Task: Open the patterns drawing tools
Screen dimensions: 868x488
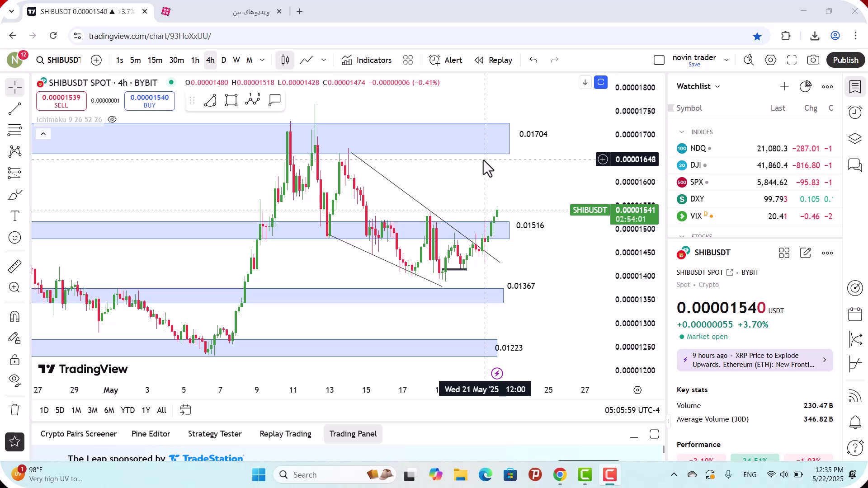Action: [14, 151]
